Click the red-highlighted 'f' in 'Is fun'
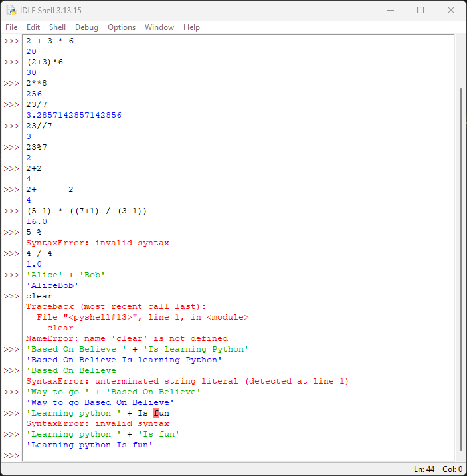This screenshot has height=476, width=467. tap(156, 413)
